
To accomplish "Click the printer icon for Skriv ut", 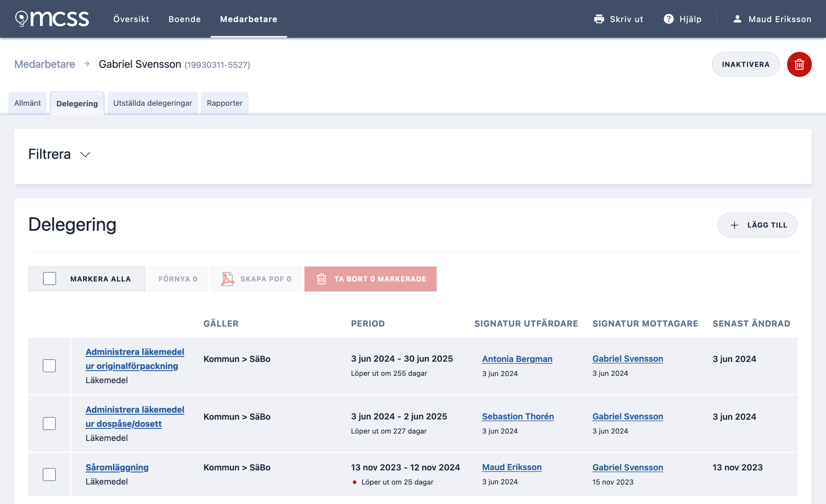I will tap(599, 19).
